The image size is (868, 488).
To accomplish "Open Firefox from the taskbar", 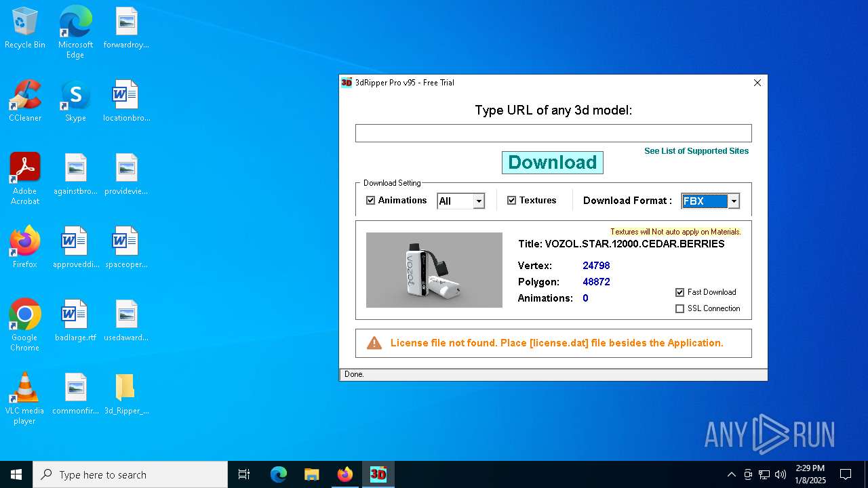I will click(345, 474).
